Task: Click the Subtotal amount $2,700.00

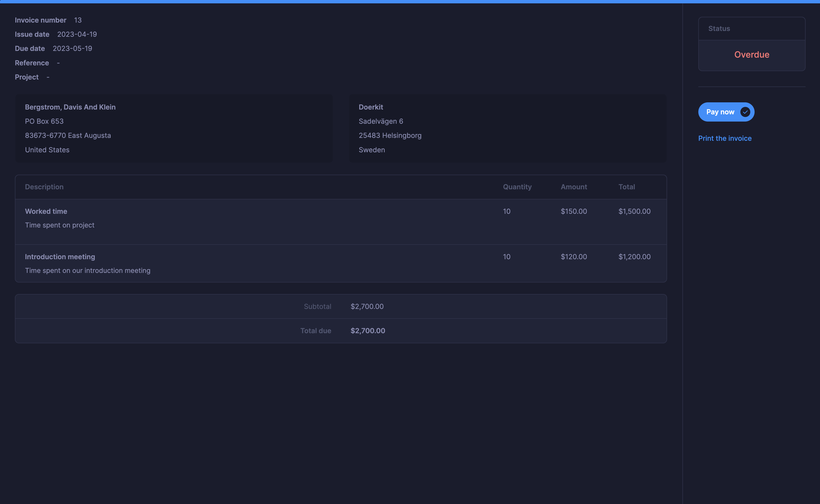Action: pos(367,306)
